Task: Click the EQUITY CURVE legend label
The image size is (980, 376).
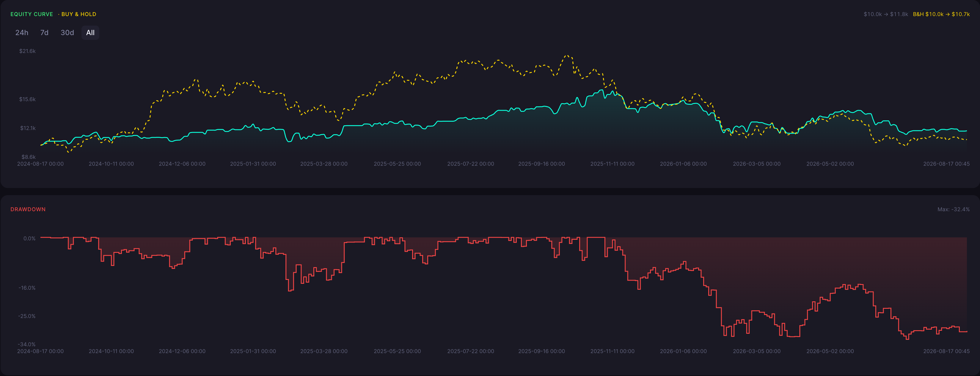Action: [x=32, y=14]
